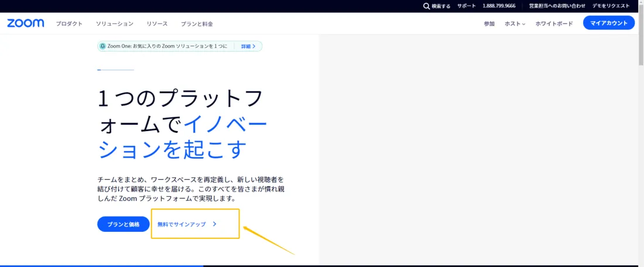Click the Zoom One announcement text

(167, 46)
